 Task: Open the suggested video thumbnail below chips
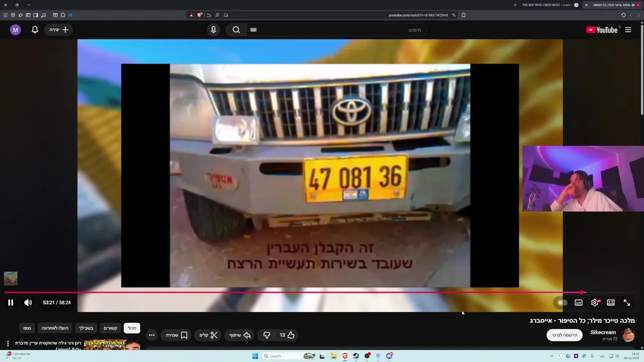tap(112, 345)
